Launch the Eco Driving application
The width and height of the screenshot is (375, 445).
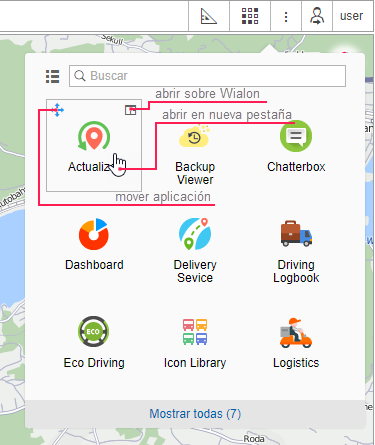[94, 332]
